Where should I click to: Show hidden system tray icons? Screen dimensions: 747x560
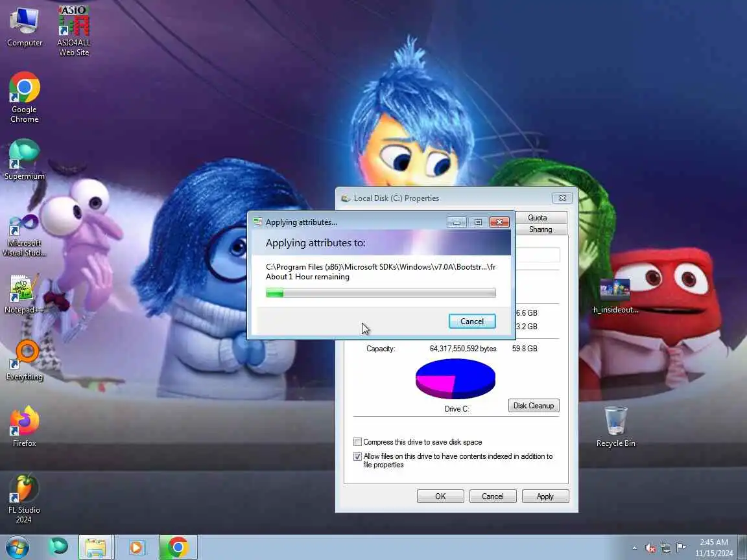click(634, 548)
